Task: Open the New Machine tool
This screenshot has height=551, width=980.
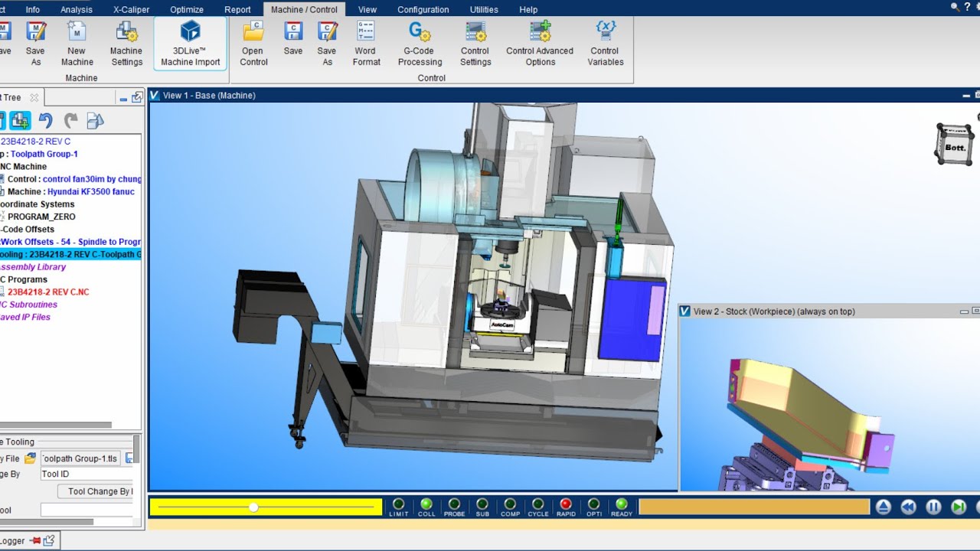Action: 77,44
